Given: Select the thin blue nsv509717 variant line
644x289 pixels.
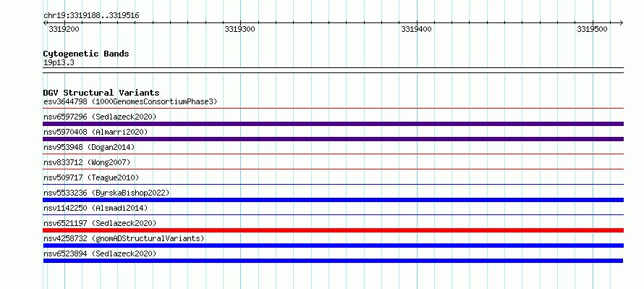Looking at the screenshot, I should click(x=333, y=185).
